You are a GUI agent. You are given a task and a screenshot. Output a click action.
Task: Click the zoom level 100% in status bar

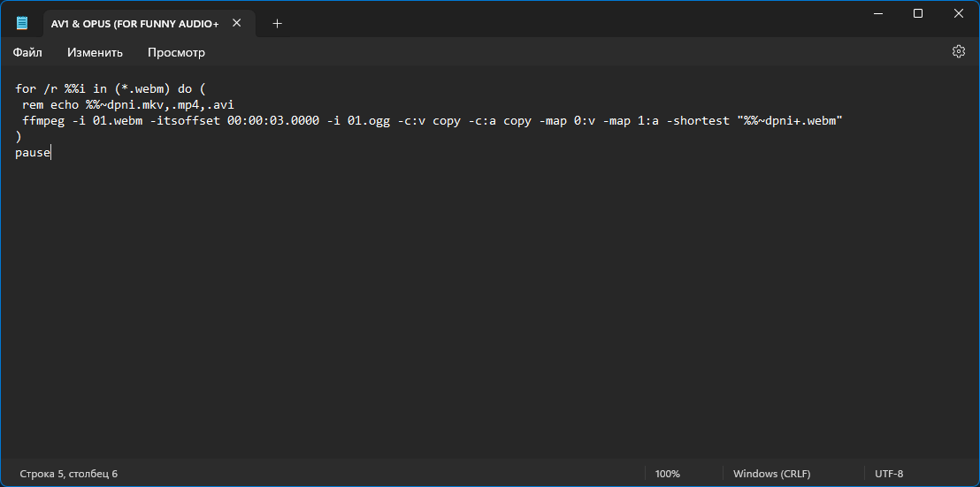(668, 474)
